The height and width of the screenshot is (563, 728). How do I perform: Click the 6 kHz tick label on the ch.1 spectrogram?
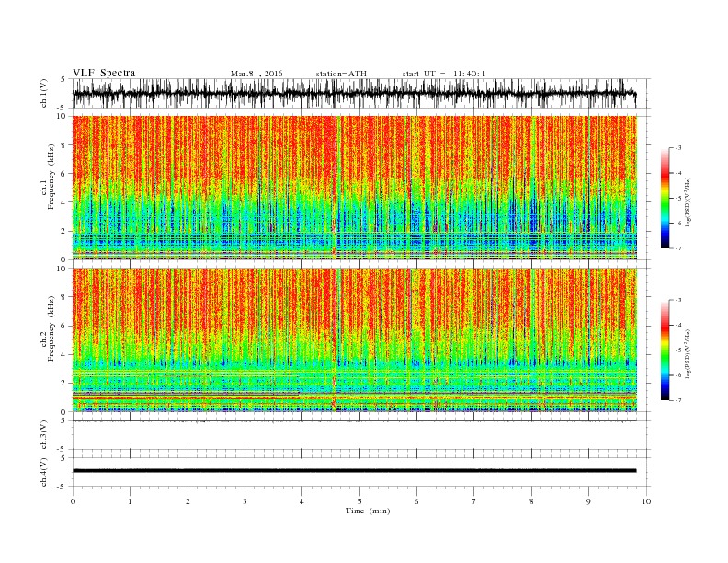click(63, 174)
